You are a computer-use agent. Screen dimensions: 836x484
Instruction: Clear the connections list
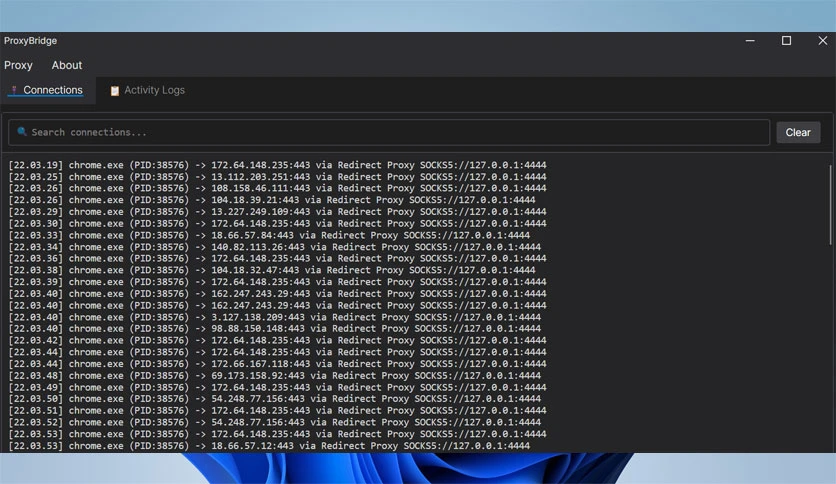tap(798, 132)
